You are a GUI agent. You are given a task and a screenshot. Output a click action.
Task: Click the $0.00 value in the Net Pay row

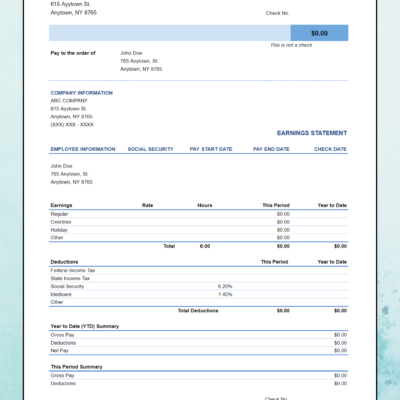340,351
